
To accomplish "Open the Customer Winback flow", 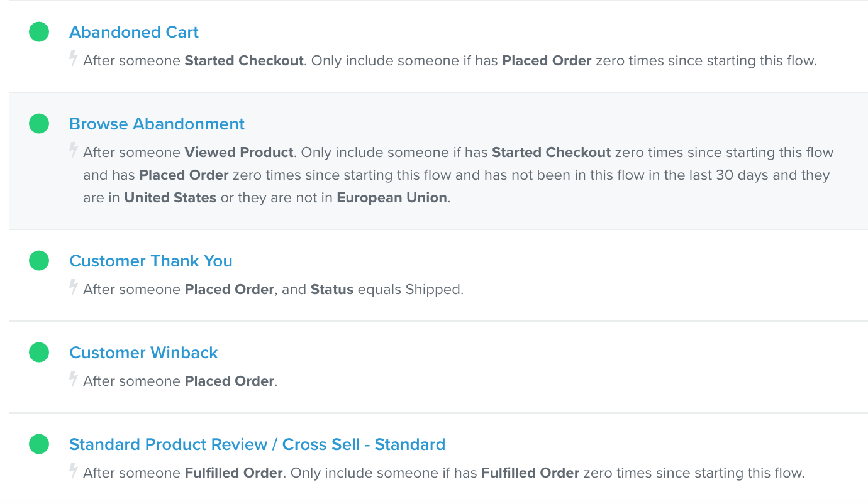I will point(143,353).
